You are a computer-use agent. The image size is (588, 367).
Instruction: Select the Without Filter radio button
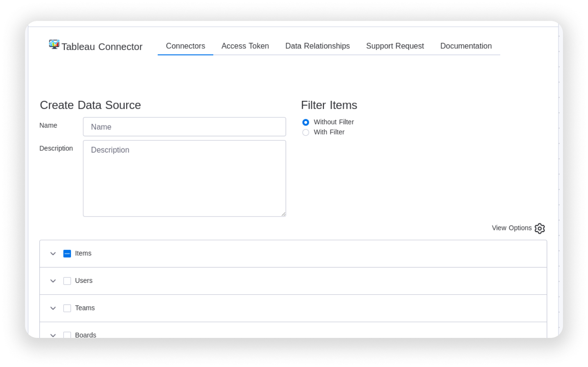point(305,122)
